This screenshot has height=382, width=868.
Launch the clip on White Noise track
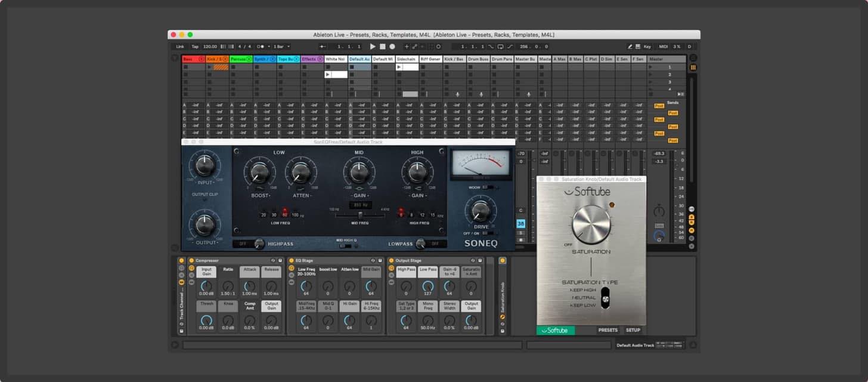[327, 75]
